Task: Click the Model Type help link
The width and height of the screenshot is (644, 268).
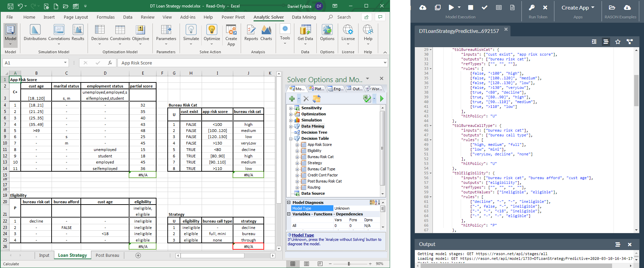Action: point(303,235)
